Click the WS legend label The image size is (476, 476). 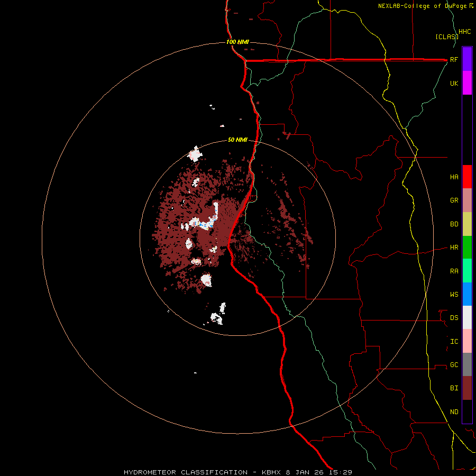coord(454,295)
